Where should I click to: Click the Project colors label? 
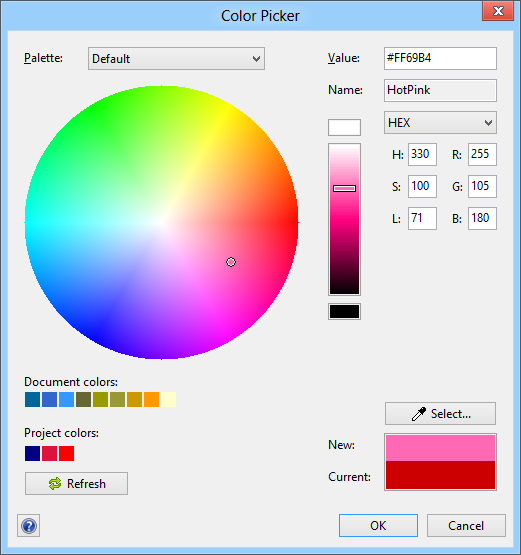pyautogui.click(x=61, y=433)
